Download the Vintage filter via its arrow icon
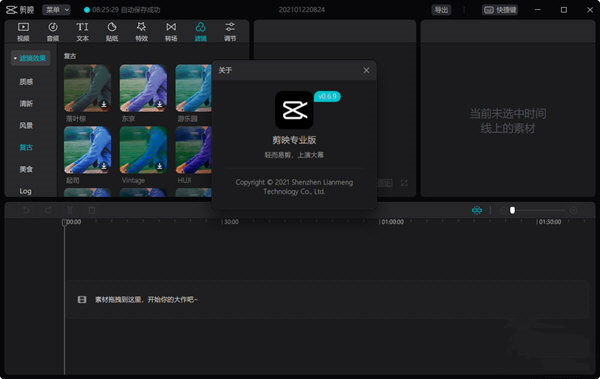Image resolution: width=600 pixels, height=379 pixels. click(x=160, y=166)
